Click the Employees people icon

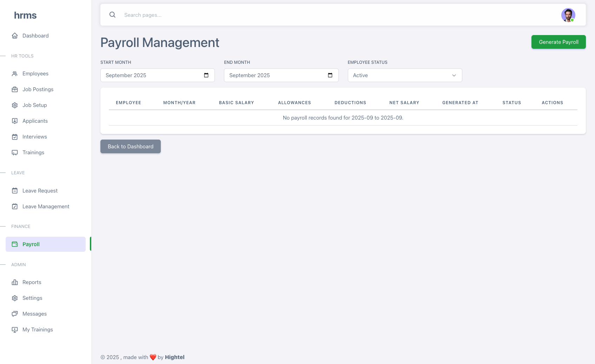tap(15, 74)
